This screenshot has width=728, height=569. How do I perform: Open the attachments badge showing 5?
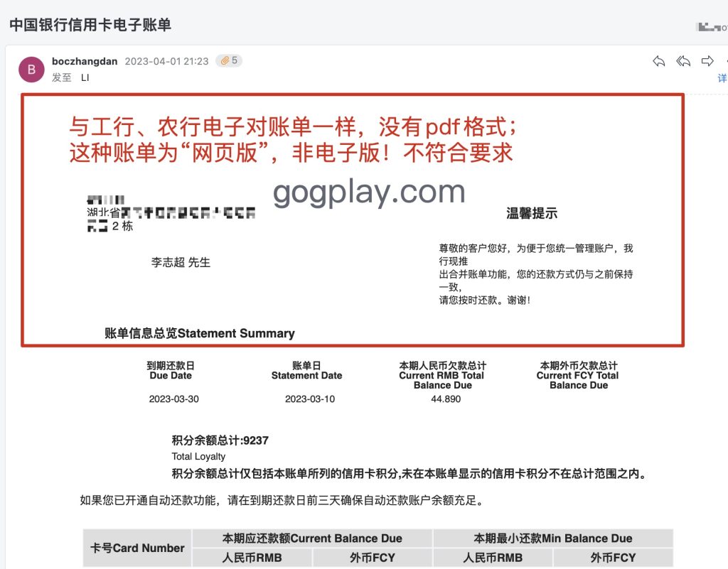[x=229, y=61]
